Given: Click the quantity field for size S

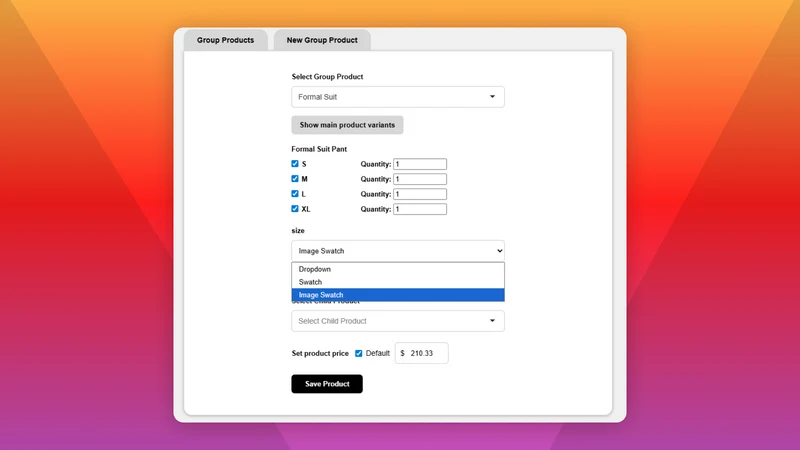Looking at the screenshot, I should (420, 164).
